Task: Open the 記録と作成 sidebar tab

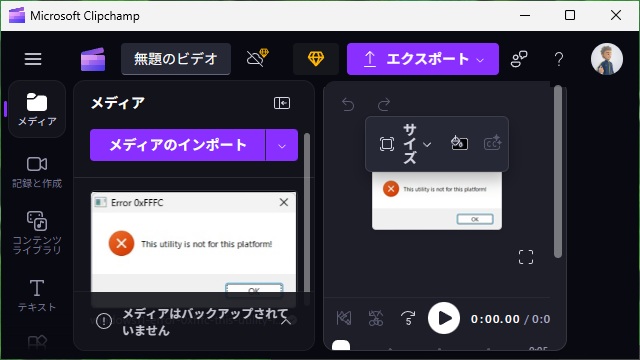Action: (x=37, y=172)
